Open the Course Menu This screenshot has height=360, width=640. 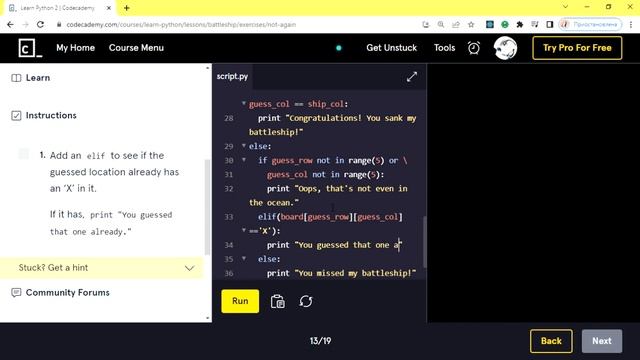pos(136,48)
